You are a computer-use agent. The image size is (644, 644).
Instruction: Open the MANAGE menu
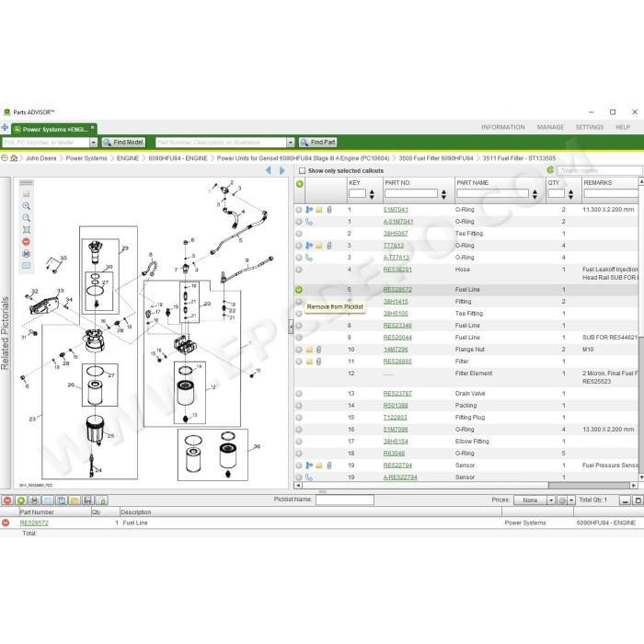point(550,127)
